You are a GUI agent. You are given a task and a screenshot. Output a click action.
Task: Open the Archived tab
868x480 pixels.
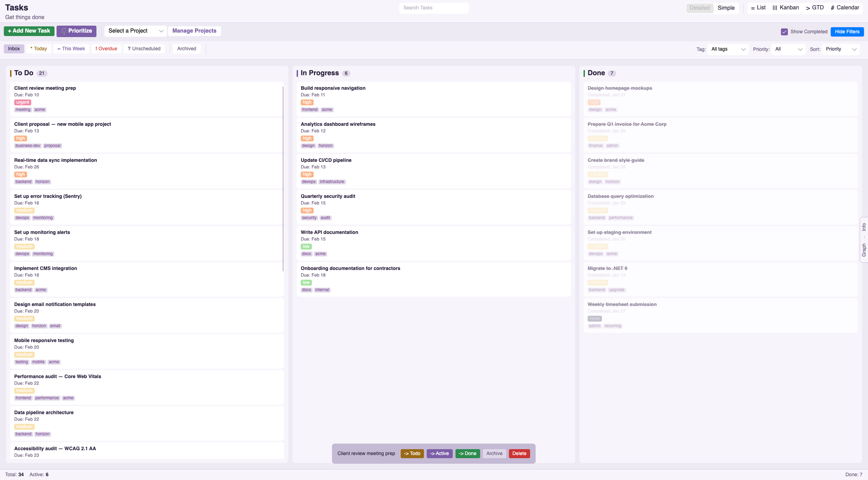(186, 49)
